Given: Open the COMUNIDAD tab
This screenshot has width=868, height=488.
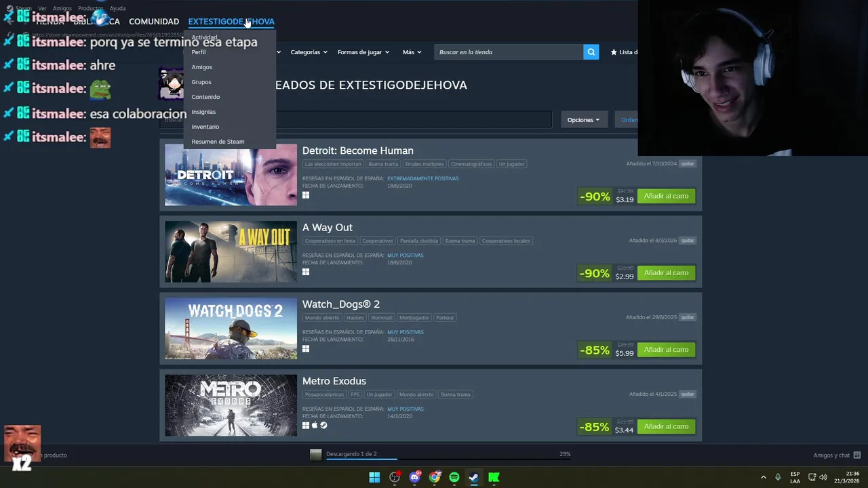Looking at the screenshot, I should point(154,22).
